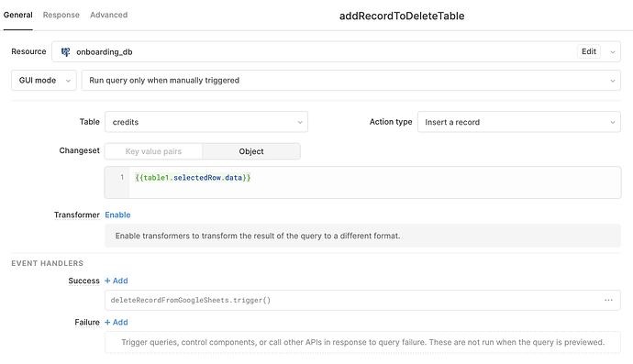Click into the changeset code editor

pos(362,182)
